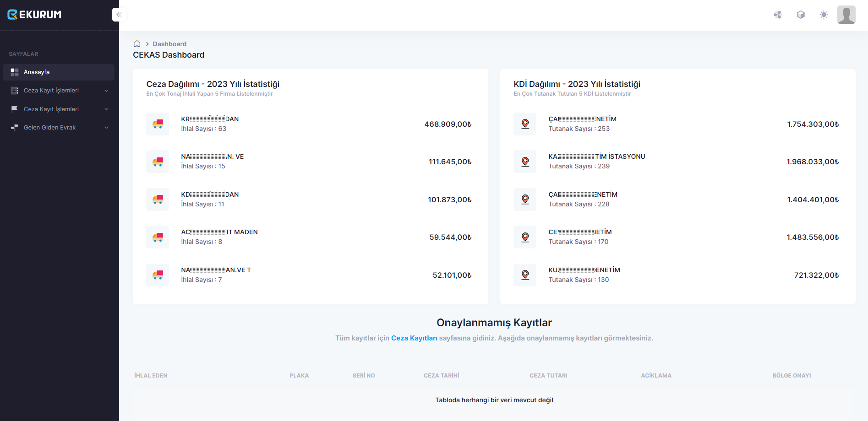The height and width of the screenshot is (421, 868).
Task: Click the location pin beside TİM İSTASYONU
Action: coord(525,162)
